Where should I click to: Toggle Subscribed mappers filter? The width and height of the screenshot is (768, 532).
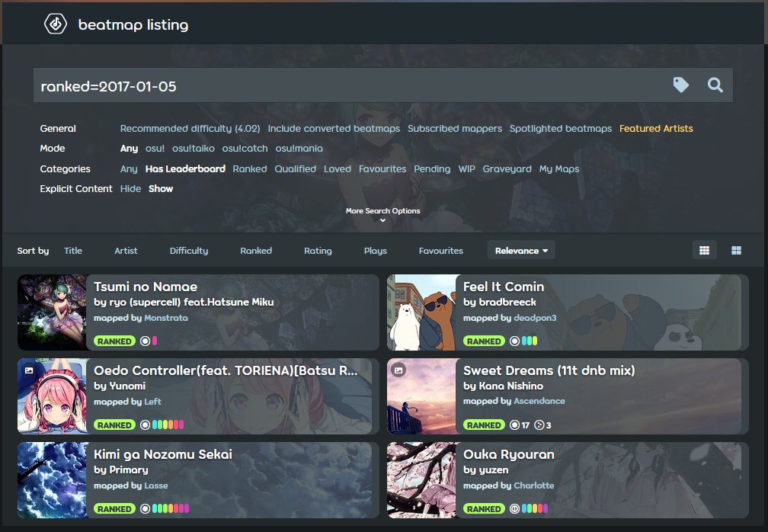pos(455,128)
